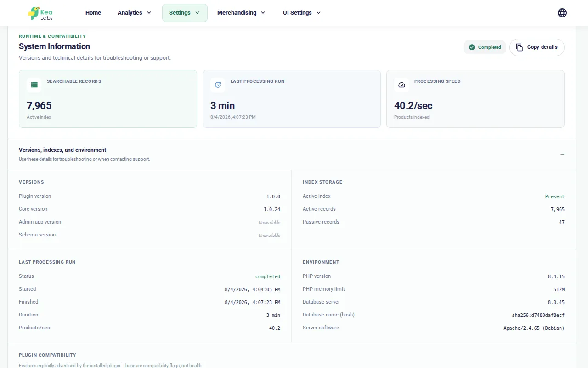Click the Index Storage section label

pyautogui.click(x=322, y=182)
